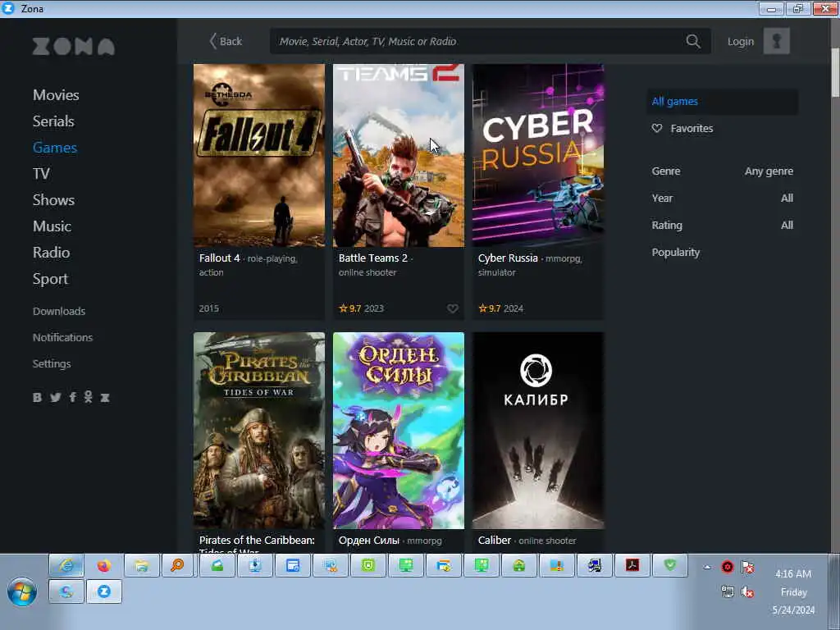Open Windows Explorer folder taskbar icon

[x=141, y=565]
